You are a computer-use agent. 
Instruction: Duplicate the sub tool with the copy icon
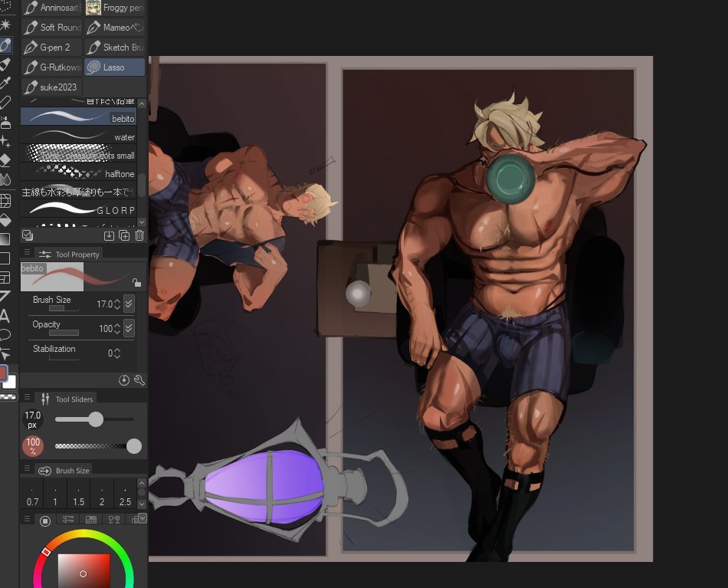pyautogui.click(x=124, y=235)
